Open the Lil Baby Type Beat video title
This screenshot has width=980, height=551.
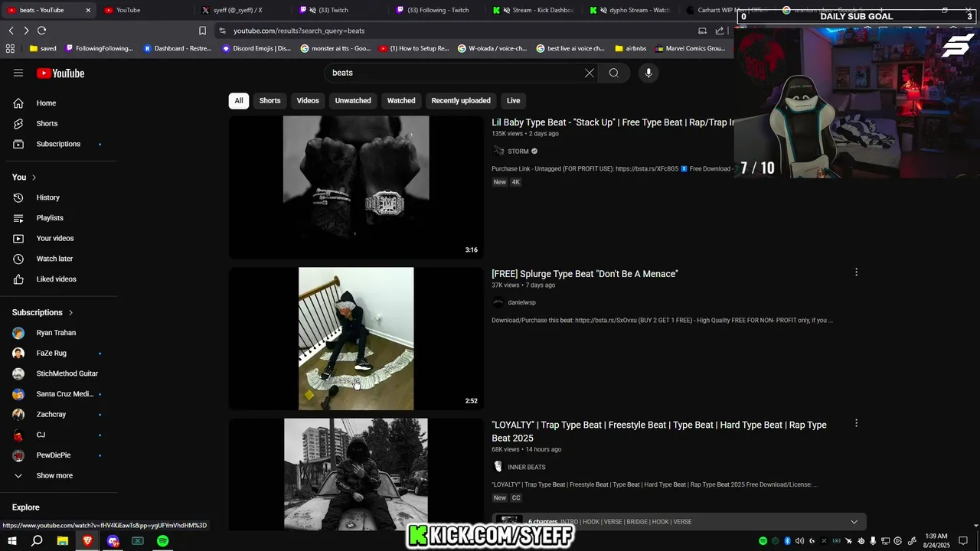[612, 122]
